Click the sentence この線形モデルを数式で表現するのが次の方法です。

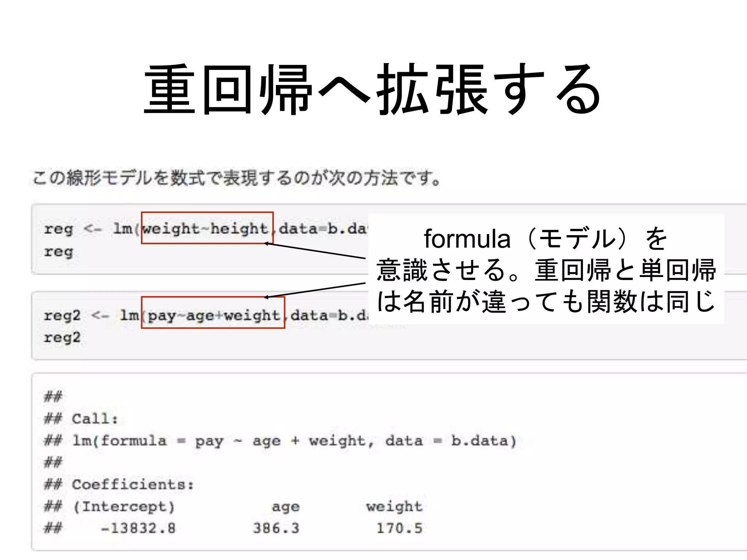(x=237, y=178)
